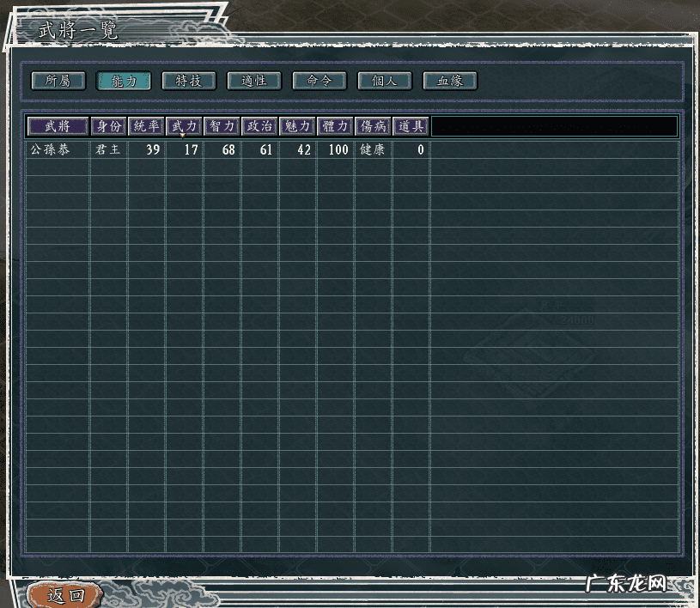
Task: Sort by the 武將 column header
Action: point(58,126)
